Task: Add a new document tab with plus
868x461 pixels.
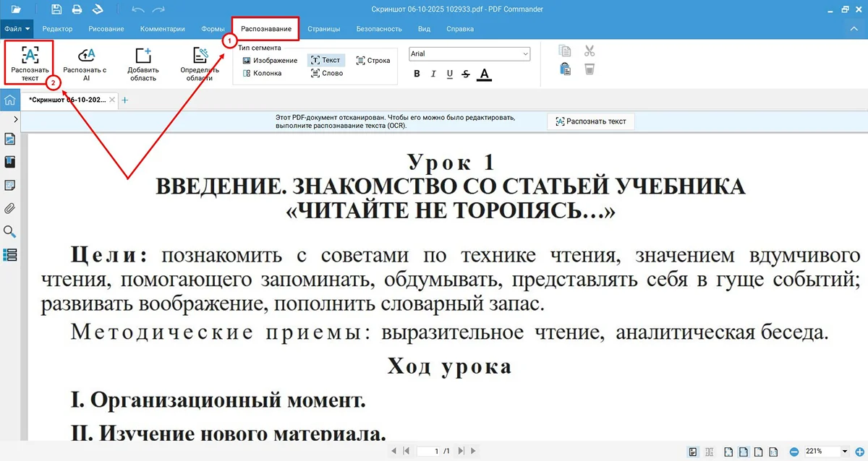Action: pyautogui.click(x=124, y=100)
